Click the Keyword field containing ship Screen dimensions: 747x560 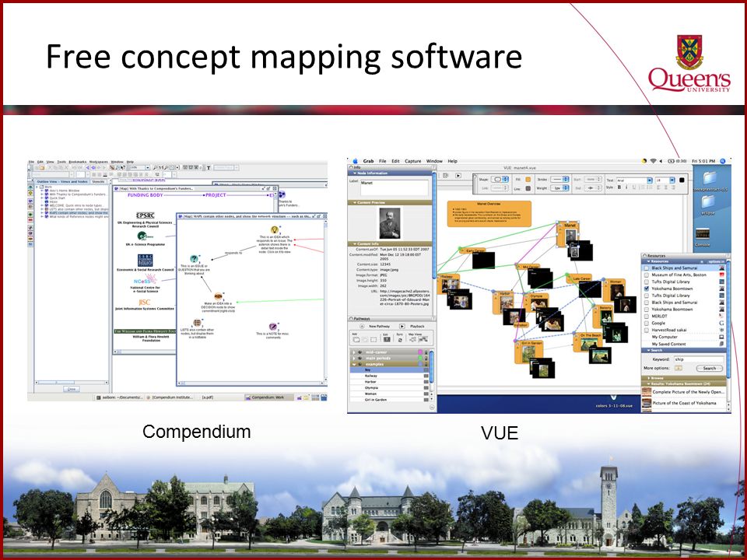click(699, 359)
